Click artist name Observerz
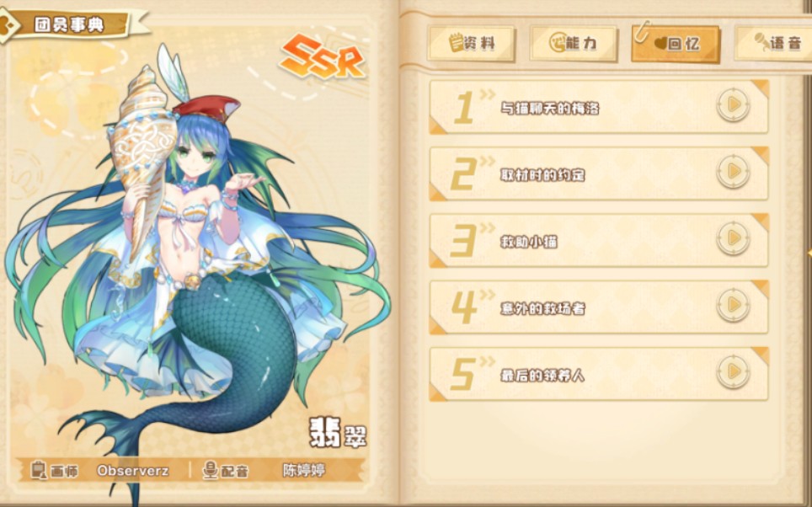 (132, 471)
